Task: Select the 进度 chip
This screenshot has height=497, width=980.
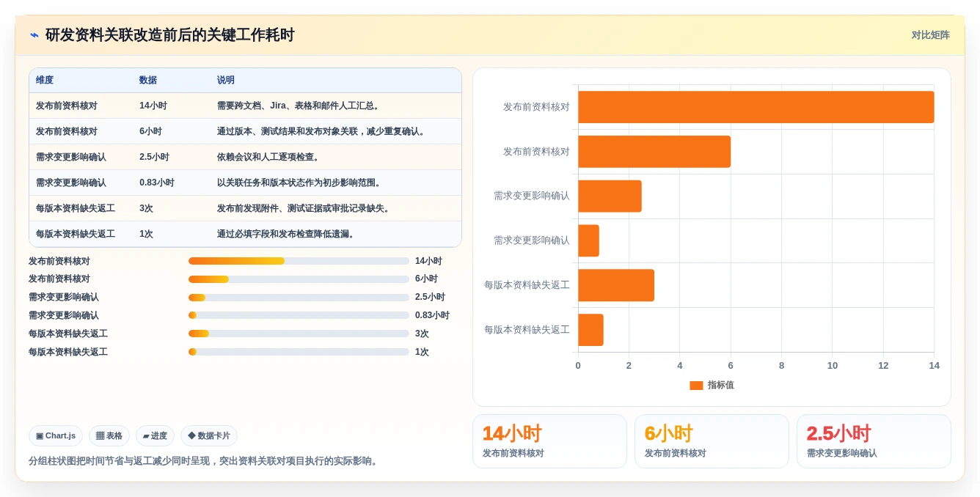Action: coord(155,436)
